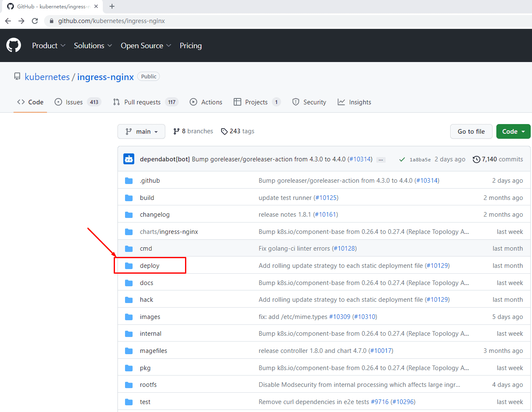Click the address bar lock icon

pos(52,21)
